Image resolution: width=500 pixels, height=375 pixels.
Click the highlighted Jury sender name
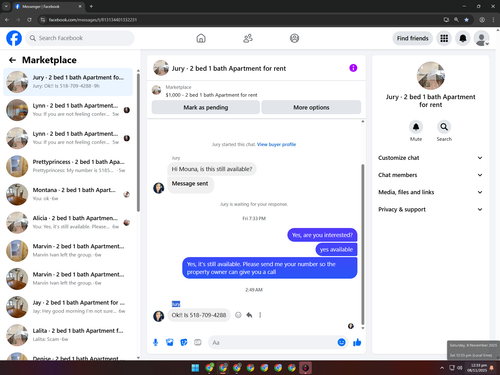coord(176,304)
